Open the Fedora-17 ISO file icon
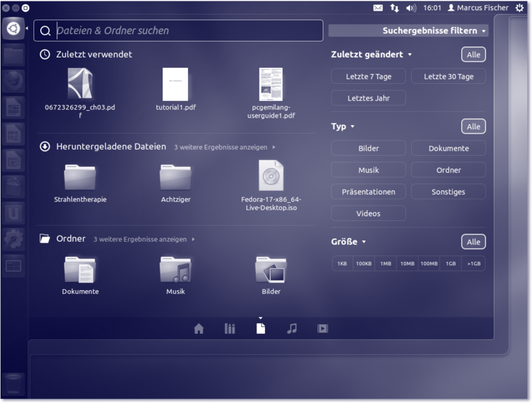This screenshot has width=532, height=403. (x=271, y=176)
